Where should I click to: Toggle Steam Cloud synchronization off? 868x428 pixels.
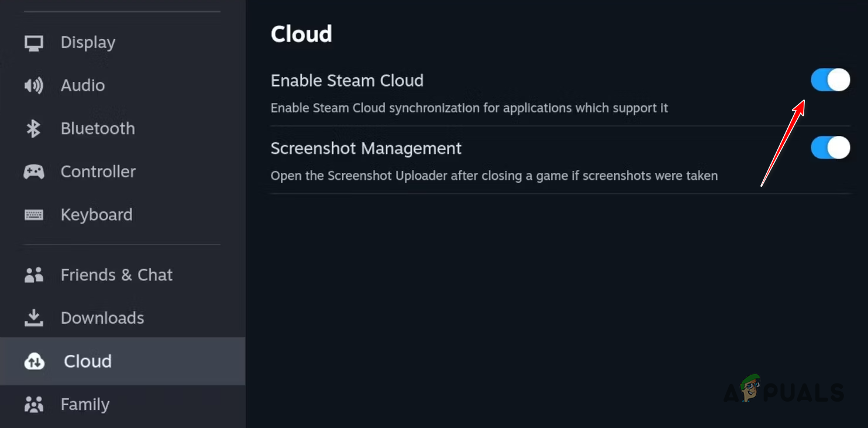coord(830,80)
